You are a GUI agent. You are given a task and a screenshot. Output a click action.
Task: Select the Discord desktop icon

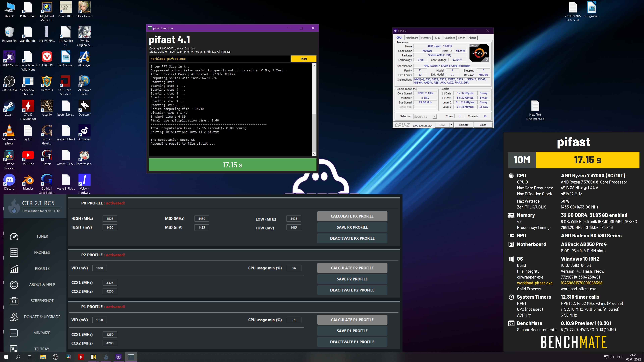pyautogui.click(x=9, y=182)
